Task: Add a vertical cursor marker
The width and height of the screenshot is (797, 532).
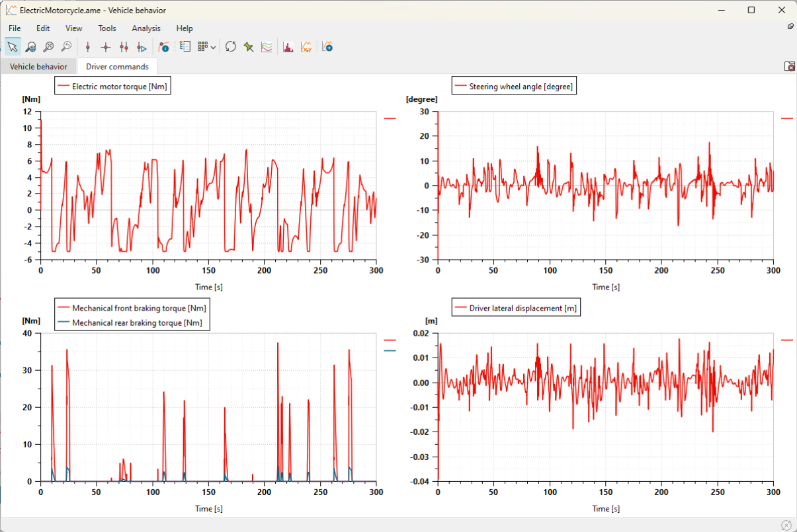Action: [x=87, y=47]
